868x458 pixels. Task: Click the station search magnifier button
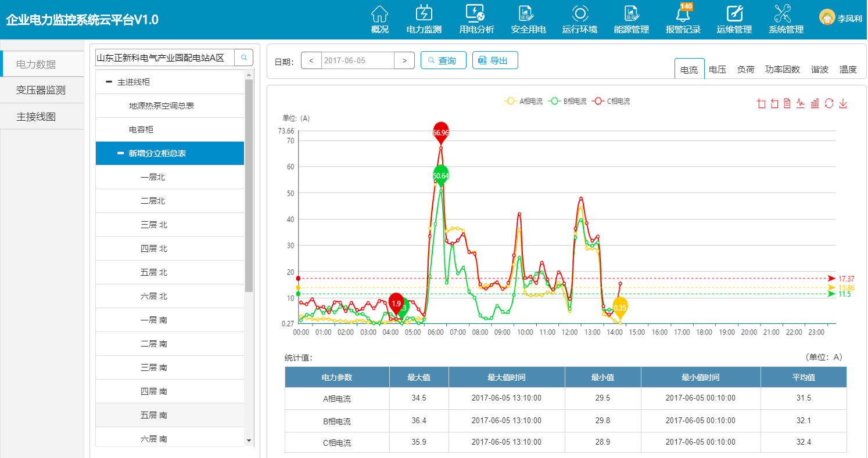pyautogui.click(x=244, y=57)
